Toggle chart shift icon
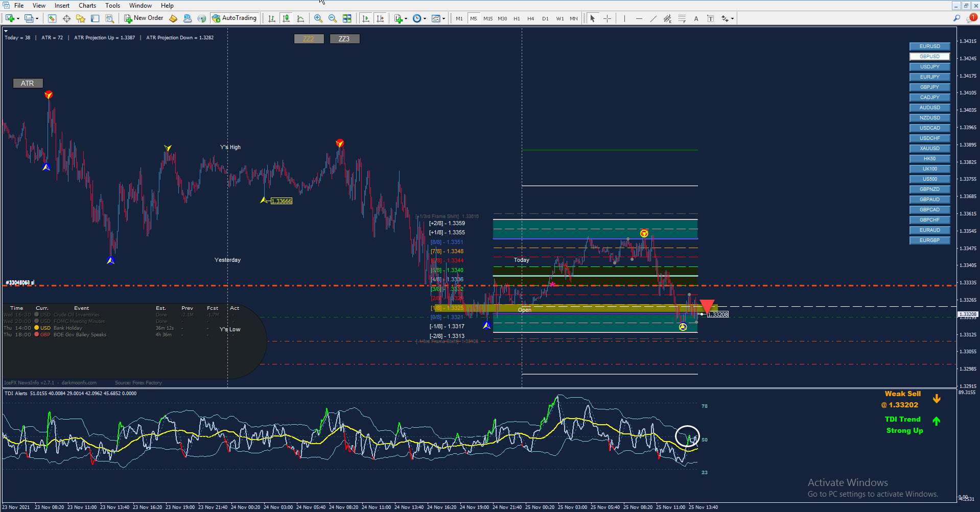Viewport: 980px width, 512px height. (x=380, y=18)
